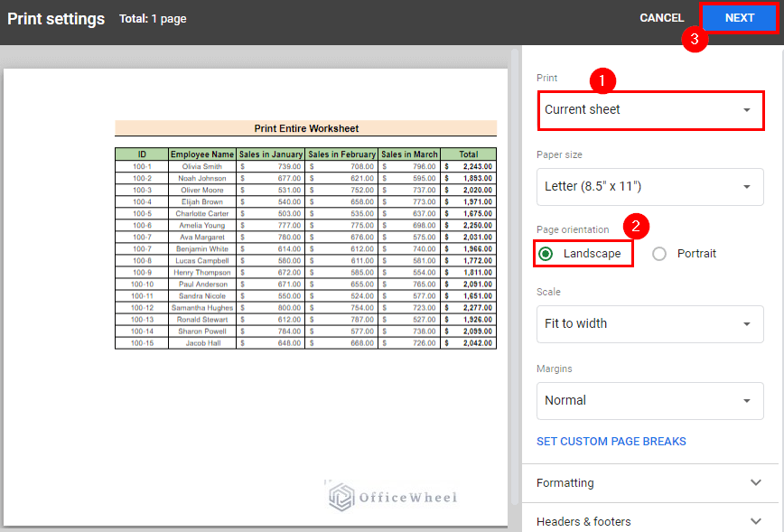Click the chevron icon beside Formatting
The width and height of the screenshot is (784, 532).
pos(756,483)
